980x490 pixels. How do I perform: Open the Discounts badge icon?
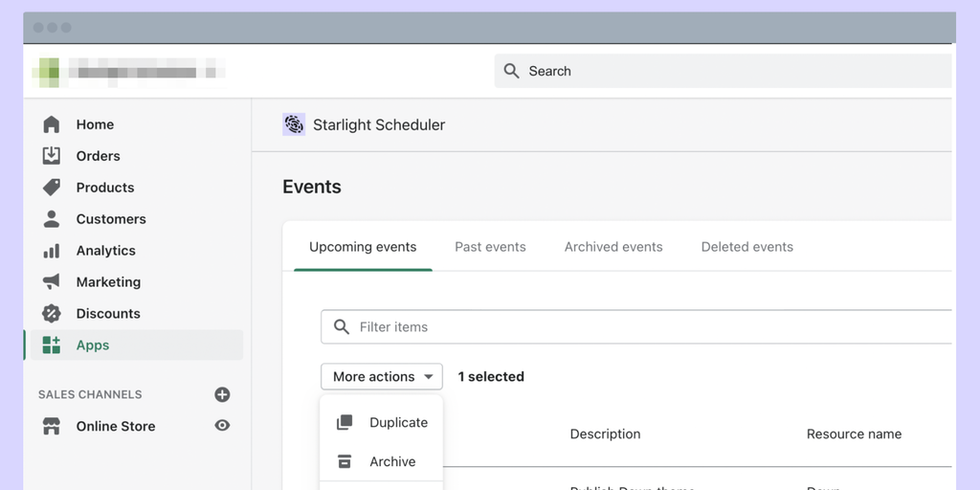click(x=52, y=314)
